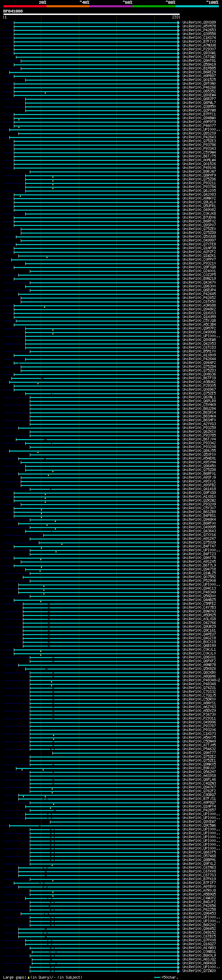Select hit label UniRef100_P46266
This screenshot has width=222, height=980.
click(x=199, y=88)
